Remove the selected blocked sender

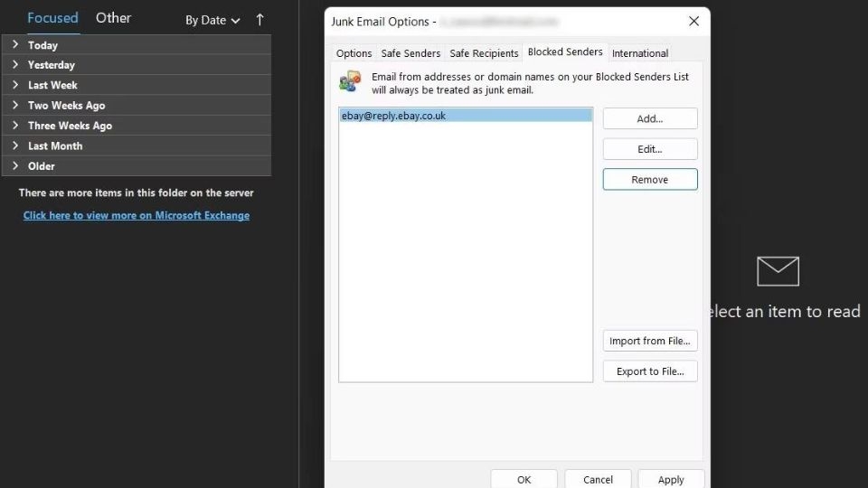[650, 179]
